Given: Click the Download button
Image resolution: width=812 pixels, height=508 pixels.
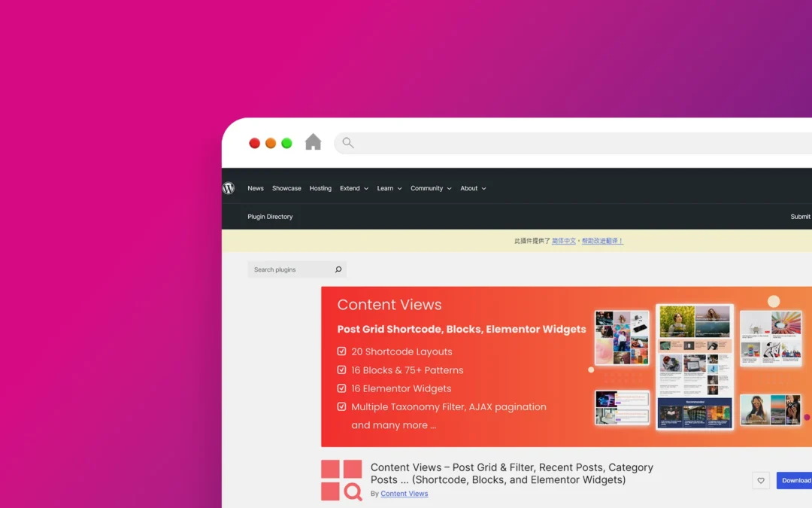Looking at the screenshot, I should coord(795,480).
